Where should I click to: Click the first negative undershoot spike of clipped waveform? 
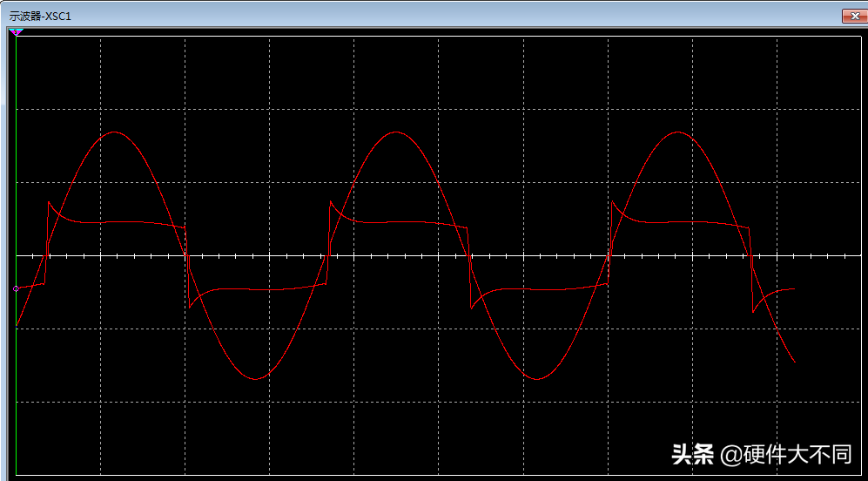tap(190, 307)
